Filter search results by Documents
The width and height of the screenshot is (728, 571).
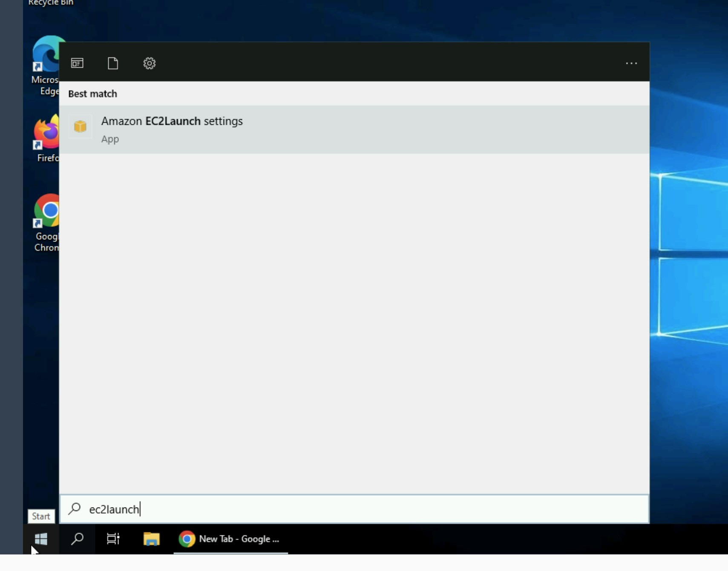click(113, 63)
